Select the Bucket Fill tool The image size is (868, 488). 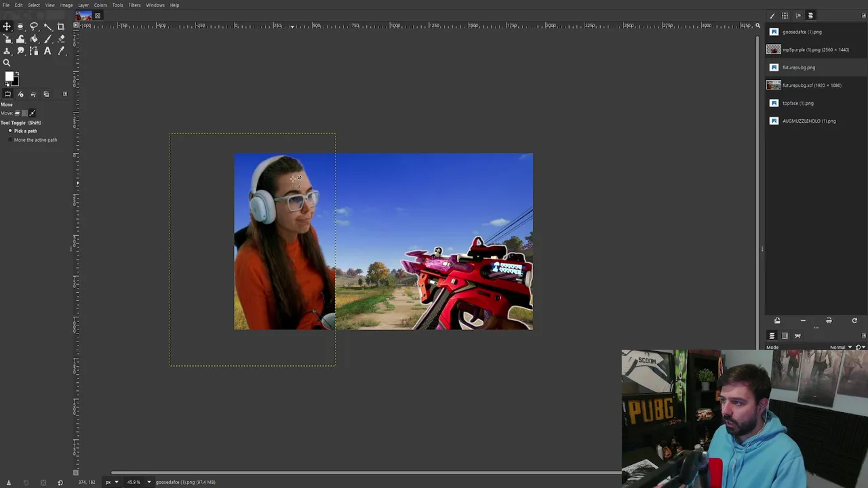(34, 39)
